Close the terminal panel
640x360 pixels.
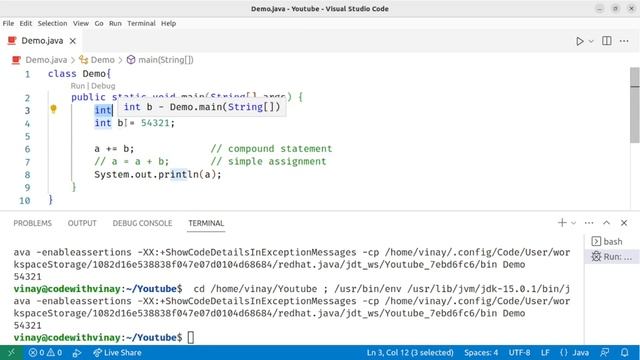(624, 223)
